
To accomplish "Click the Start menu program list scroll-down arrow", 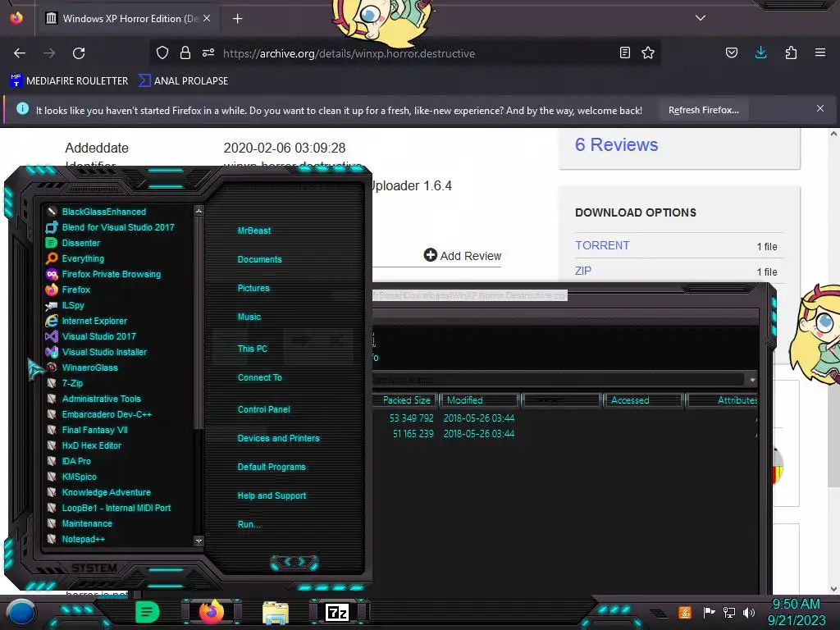I will tap(199, 541).
